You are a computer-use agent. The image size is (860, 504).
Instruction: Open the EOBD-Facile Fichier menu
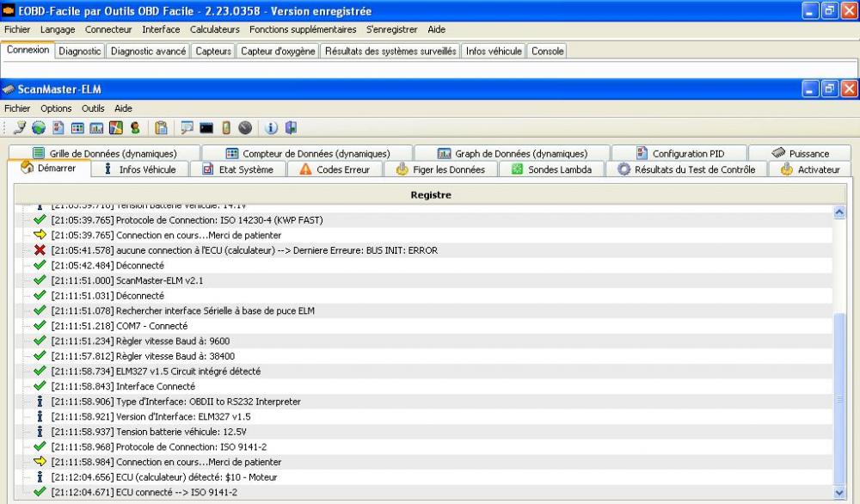click(17, 29)
